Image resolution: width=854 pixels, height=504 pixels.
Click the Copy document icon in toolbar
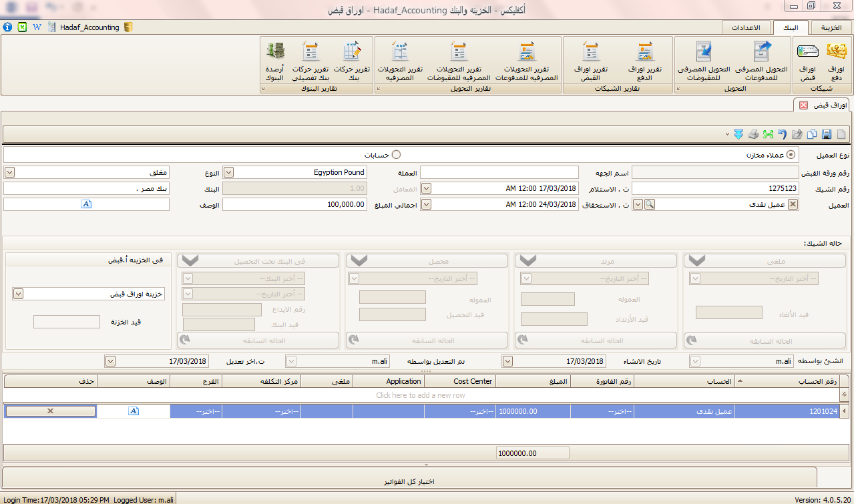pyautogui.click(x=812, y=134)
